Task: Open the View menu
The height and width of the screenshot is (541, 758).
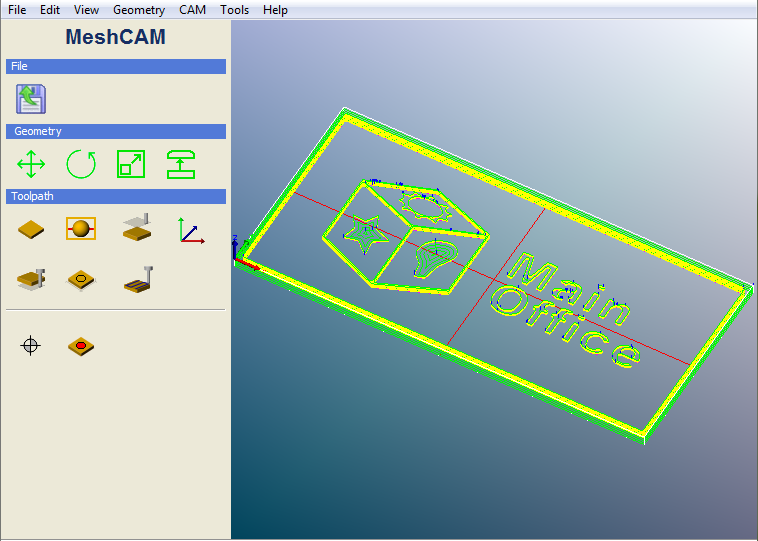Action: pos(87,10)
